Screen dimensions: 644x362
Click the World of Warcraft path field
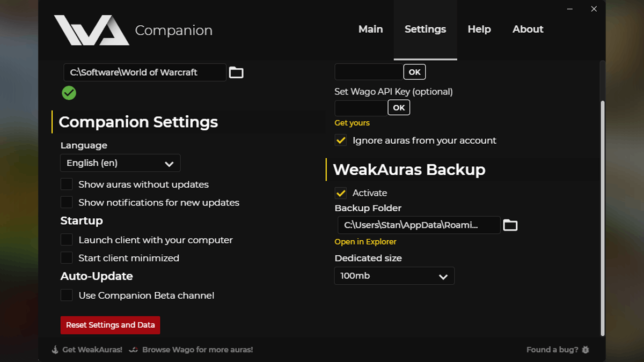point(145,72)
